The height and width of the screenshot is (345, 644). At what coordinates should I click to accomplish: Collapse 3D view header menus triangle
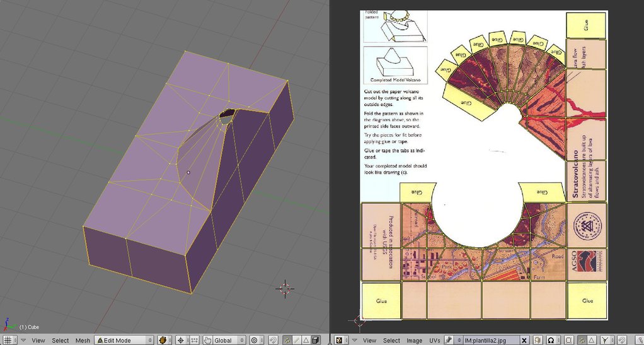pyautogui.click(x=23, y=341)
